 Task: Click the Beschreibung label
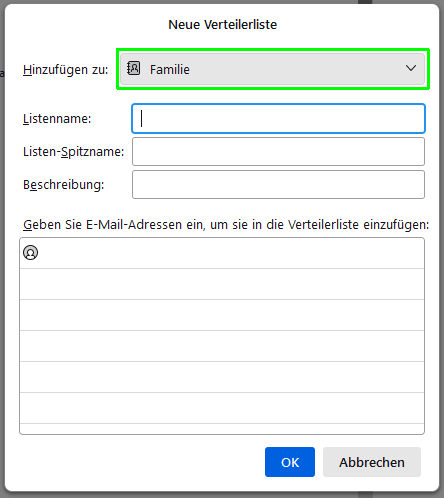click(63, 185)
